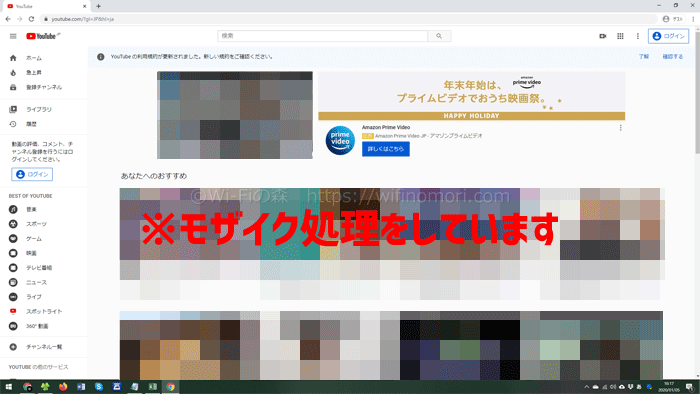Reload the page with the refresh icon
700x394 pixels.
pos(31,19)
